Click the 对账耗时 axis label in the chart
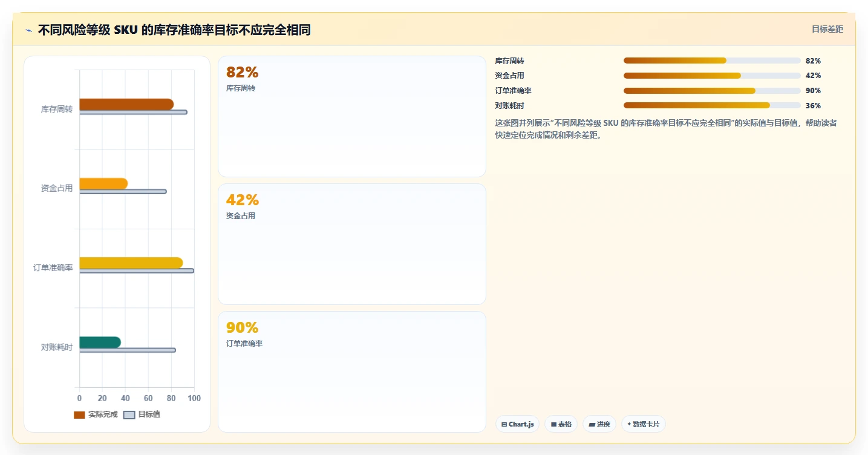 click(x=57, y=347)
